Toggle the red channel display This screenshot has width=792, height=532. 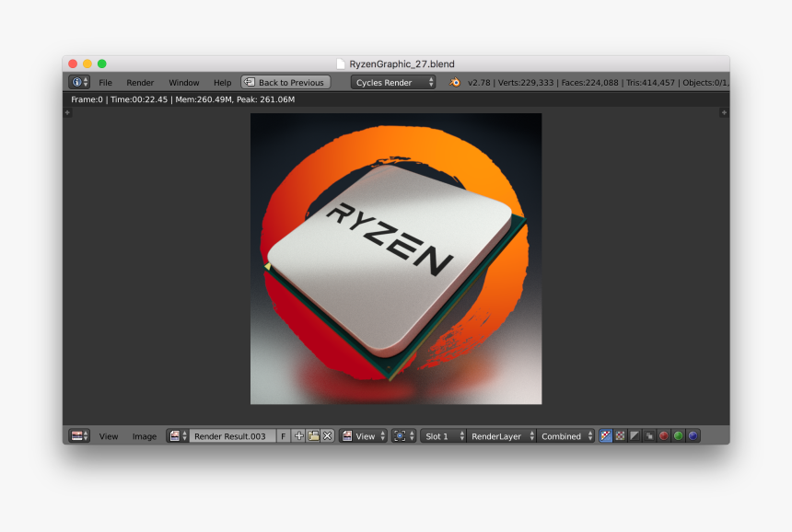662,435
